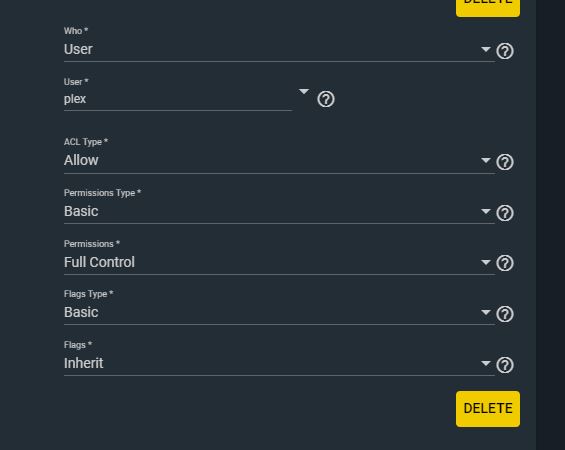Open help icon beside ACL Type
The height and width of the screenshot is (450, 565).
coord(505,162)
